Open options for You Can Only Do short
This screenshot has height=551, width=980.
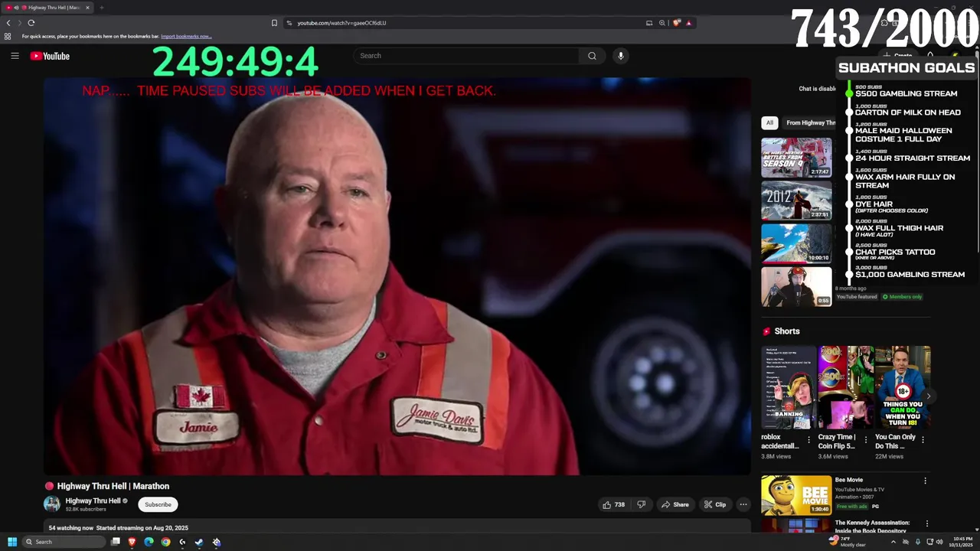coord(923,440)
